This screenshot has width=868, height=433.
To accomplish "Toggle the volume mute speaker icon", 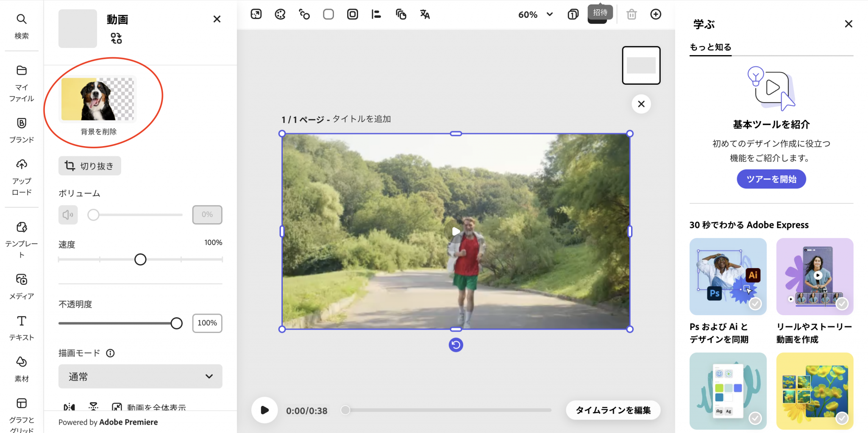I will 68,215.
